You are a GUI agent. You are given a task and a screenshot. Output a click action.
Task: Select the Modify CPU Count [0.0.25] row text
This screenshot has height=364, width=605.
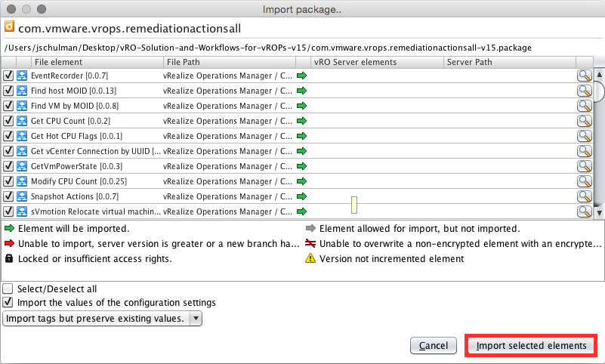pyautogui.click(x=79, y=181)
